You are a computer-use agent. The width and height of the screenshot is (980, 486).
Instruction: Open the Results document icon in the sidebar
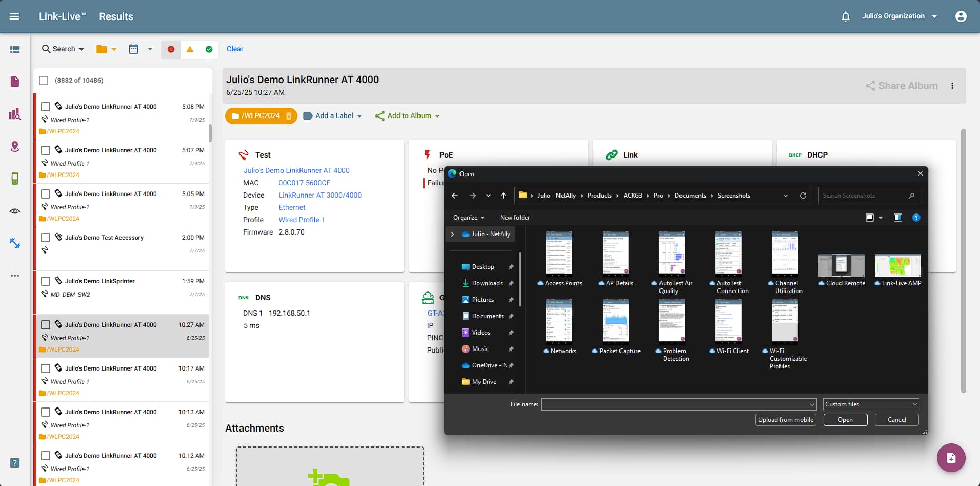pos(14,81)
